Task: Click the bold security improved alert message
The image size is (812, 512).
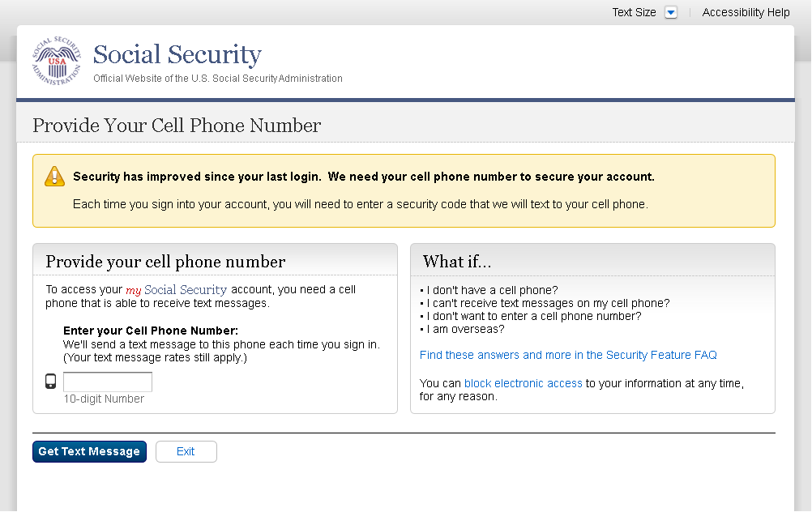Action: coord(363,177)
